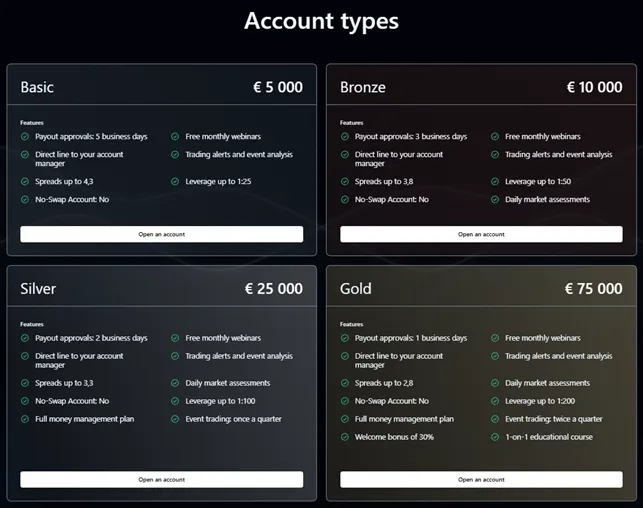The width and height of the screenshot is (643, 508).
Task: Click the Account types heading
Action: tap(321, 21)
